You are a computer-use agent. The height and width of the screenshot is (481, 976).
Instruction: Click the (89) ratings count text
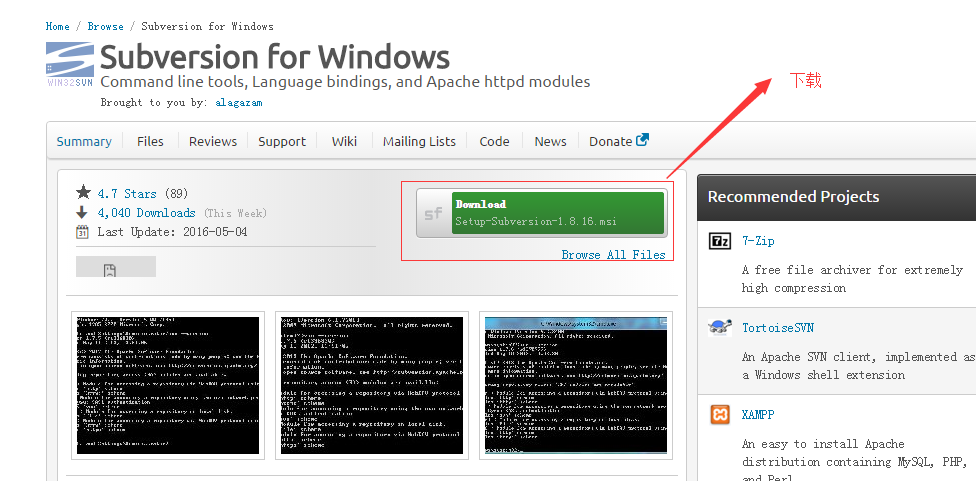[176, 194]
